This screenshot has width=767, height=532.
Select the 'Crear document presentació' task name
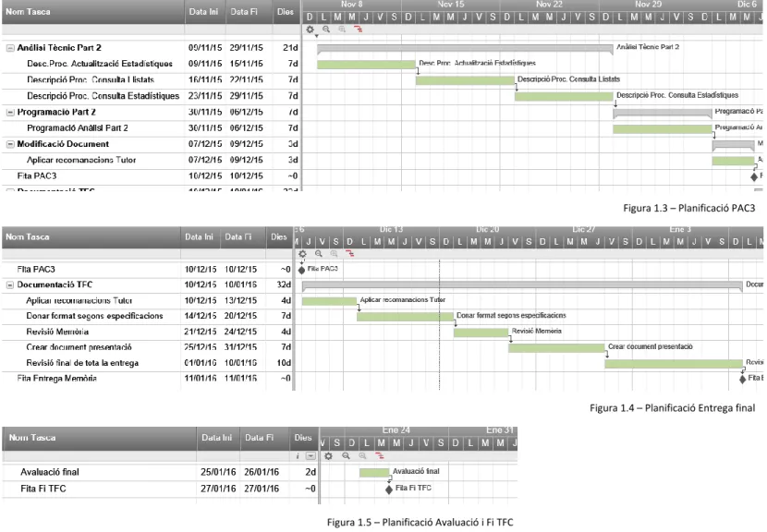click(79, 347)
